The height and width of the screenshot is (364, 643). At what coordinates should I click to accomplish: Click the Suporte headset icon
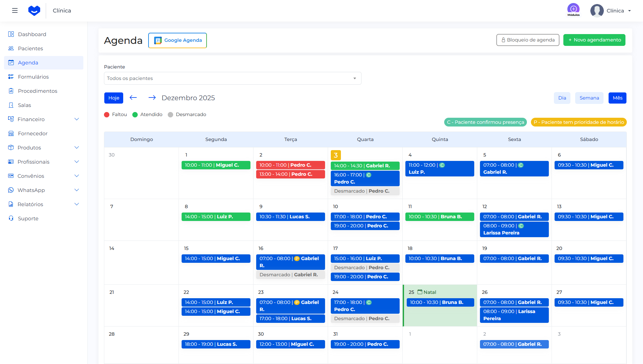coord(11,219)
